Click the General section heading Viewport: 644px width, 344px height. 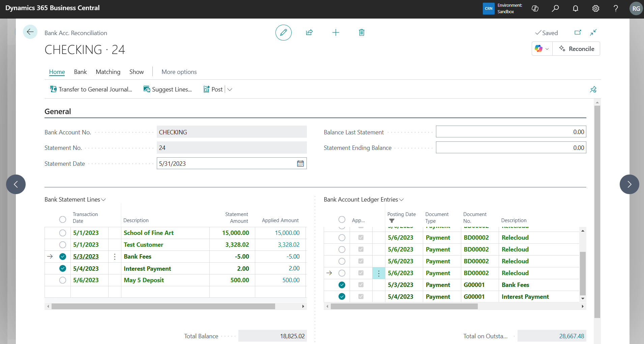[x=58, y=111]
